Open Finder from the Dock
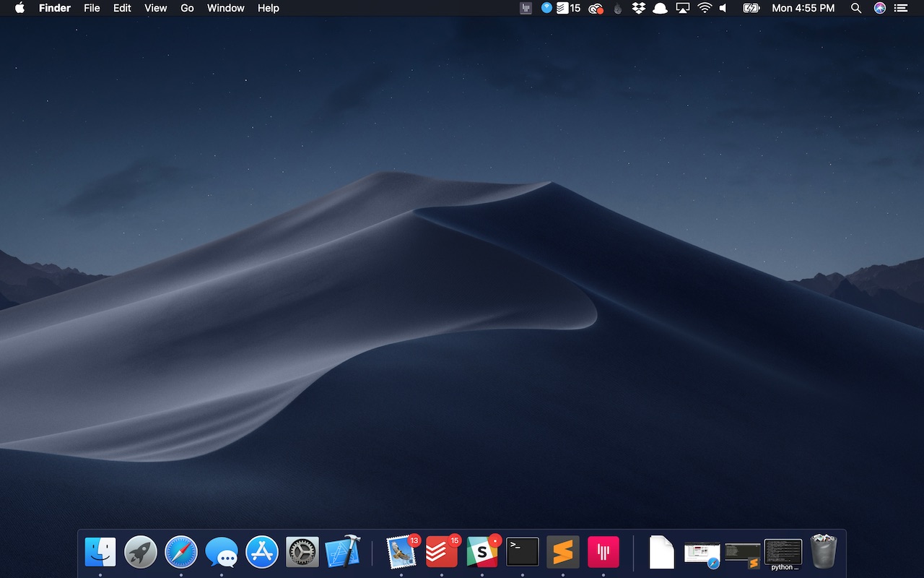The height and width of the screenshot is (578, 924). 100,552
